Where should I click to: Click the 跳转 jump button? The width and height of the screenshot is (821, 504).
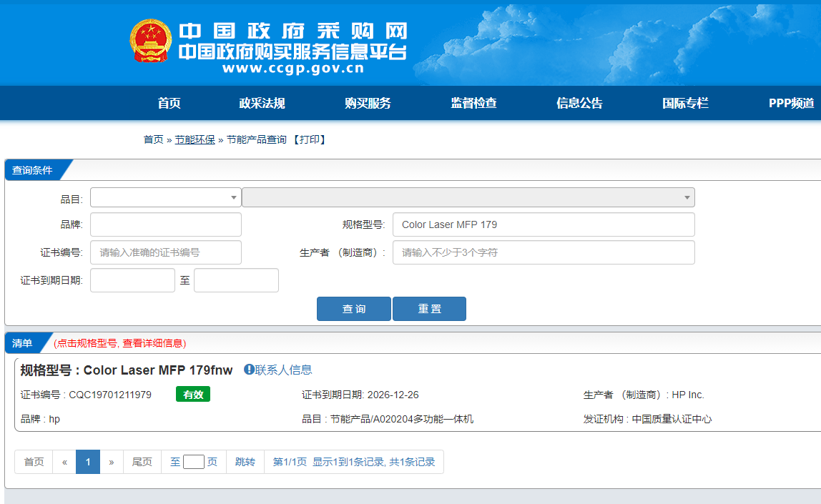tap(245, 462)
